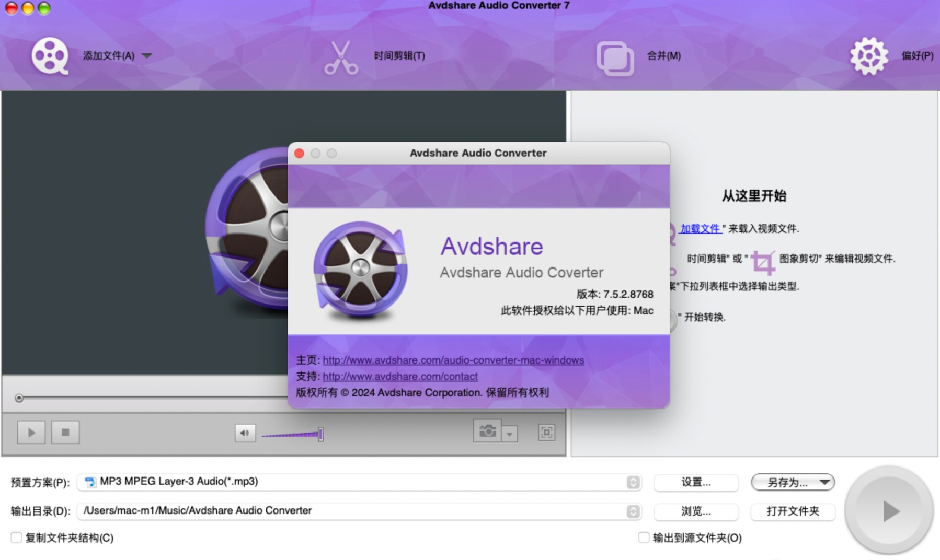
Task: Click the 加载文件 link in getting started panel
Action: click(x=701, y=228)
